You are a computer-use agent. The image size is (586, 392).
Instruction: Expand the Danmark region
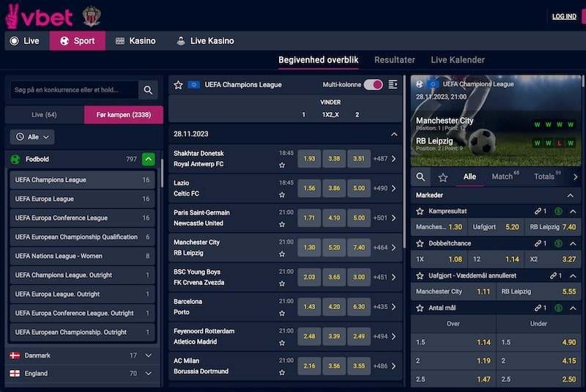(149, 355)
